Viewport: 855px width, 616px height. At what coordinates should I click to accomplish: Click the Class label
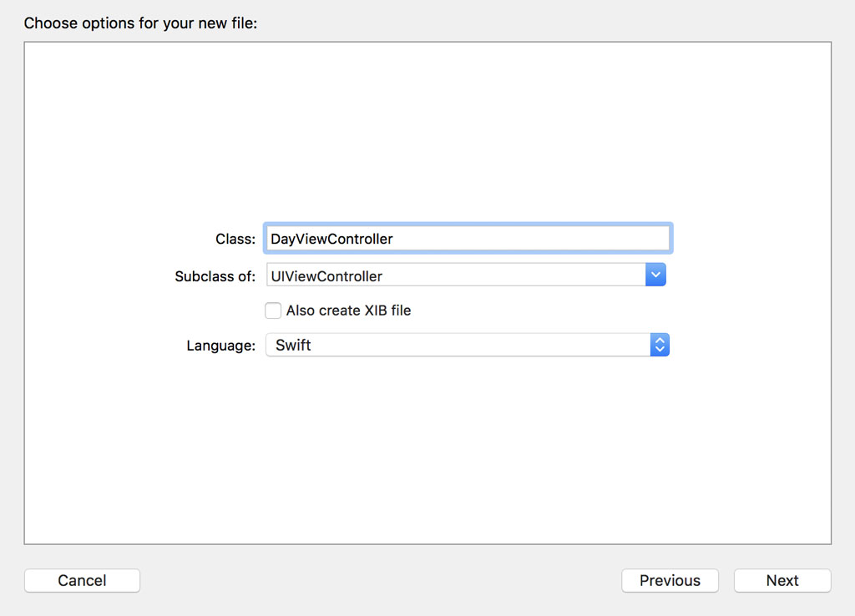(x=235, y=238)
